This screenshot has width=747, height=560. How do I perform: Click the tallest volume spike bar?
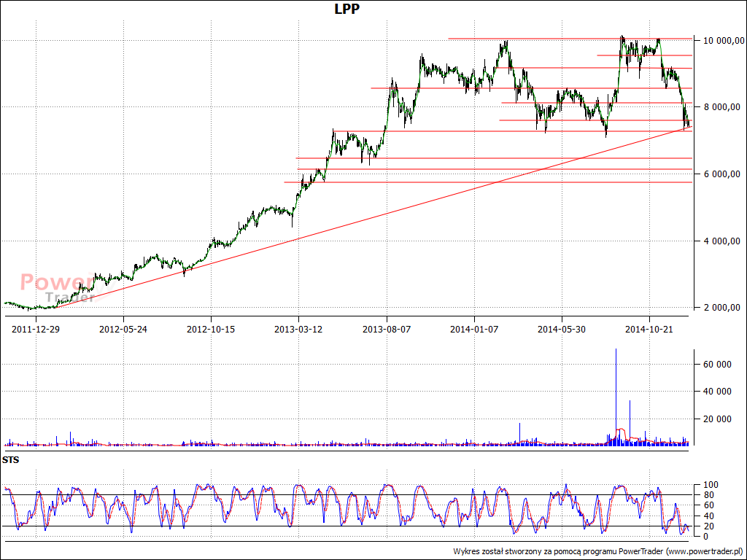click(x=616, y=397)
